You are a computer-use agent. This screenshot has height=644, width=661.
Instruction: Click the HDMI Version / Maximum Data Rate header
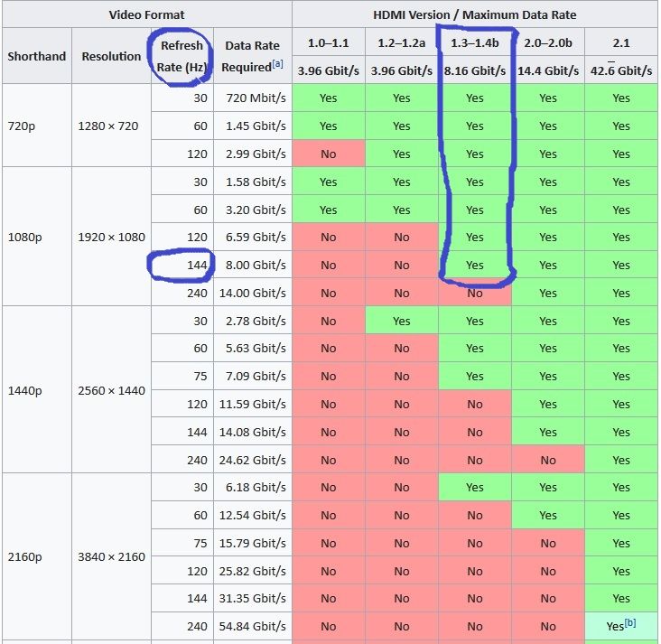point(474,14)
